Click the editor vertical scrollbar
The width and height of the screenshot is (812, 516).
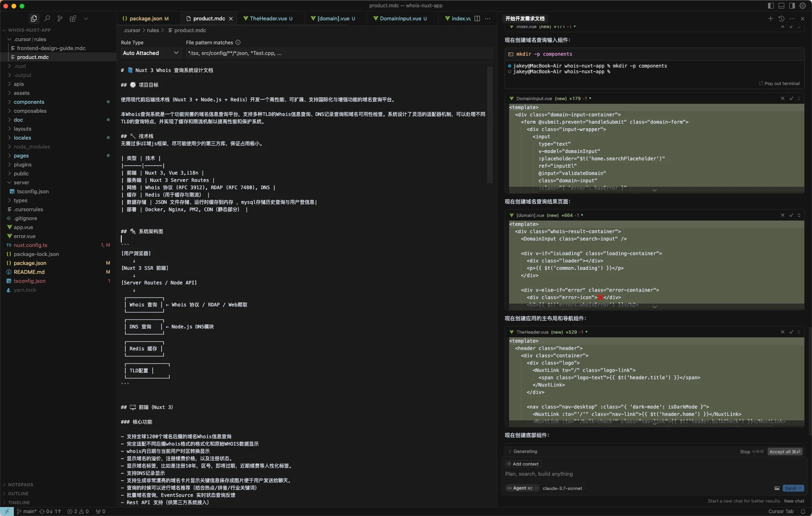[x=490, y=122]
